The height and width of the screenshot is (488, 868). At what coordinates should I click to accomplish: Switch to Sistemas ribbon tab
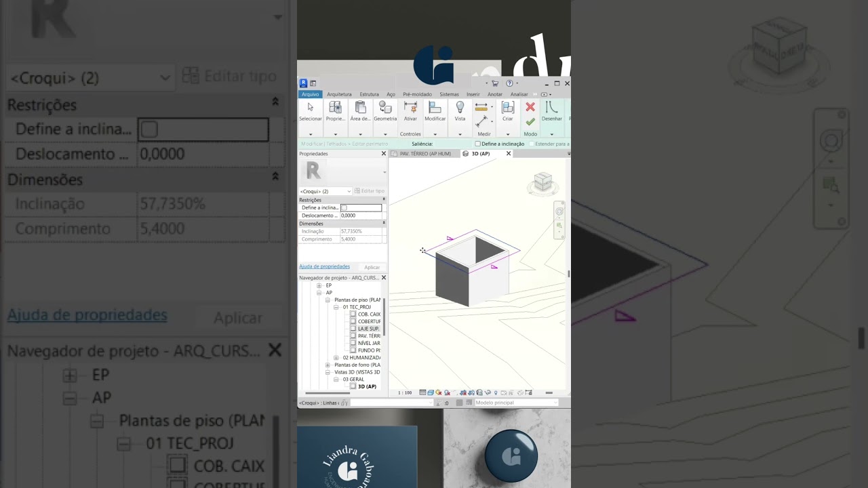pos(449,94)
